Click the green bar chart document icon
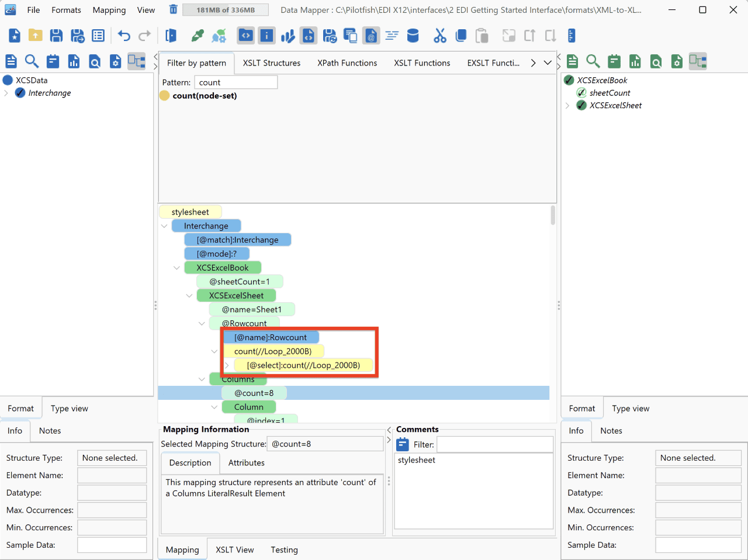The width and height of the screenshot is (748, 560). click(635, 61)
